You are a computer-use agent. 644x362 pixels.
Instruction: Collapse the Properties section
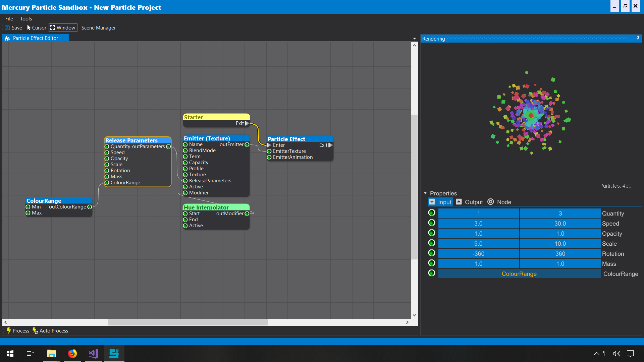(425, 193)
